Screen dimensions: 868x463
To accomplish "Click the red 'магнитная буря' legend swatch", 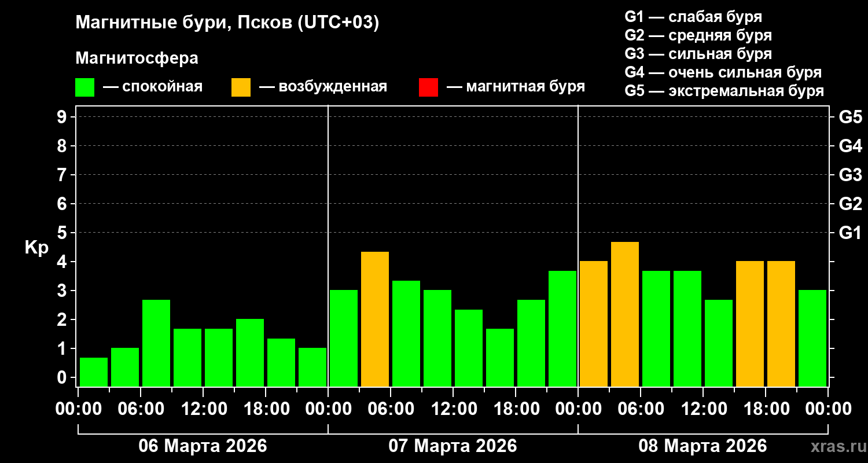I will [429, 87].
